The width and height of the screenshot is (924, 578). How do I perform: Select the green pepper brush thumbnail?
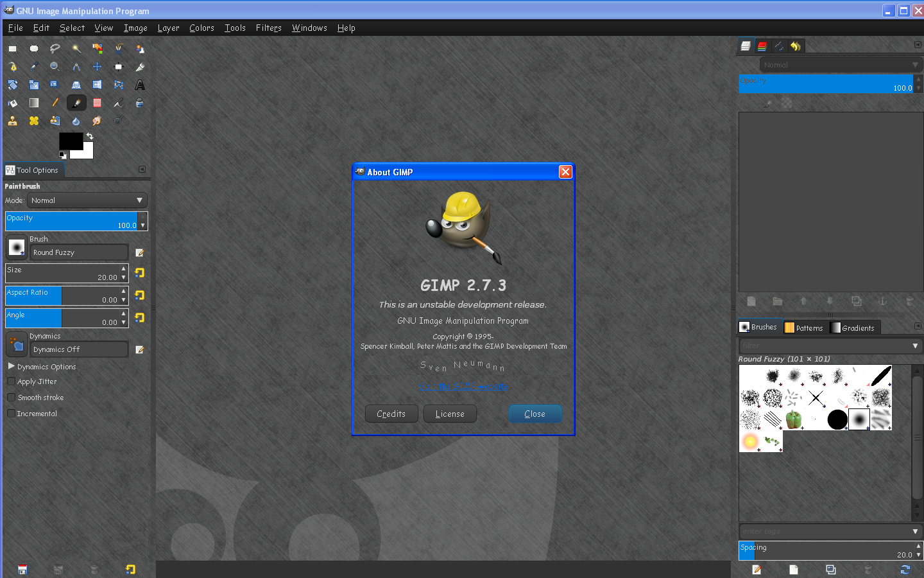tap(794, 419)
